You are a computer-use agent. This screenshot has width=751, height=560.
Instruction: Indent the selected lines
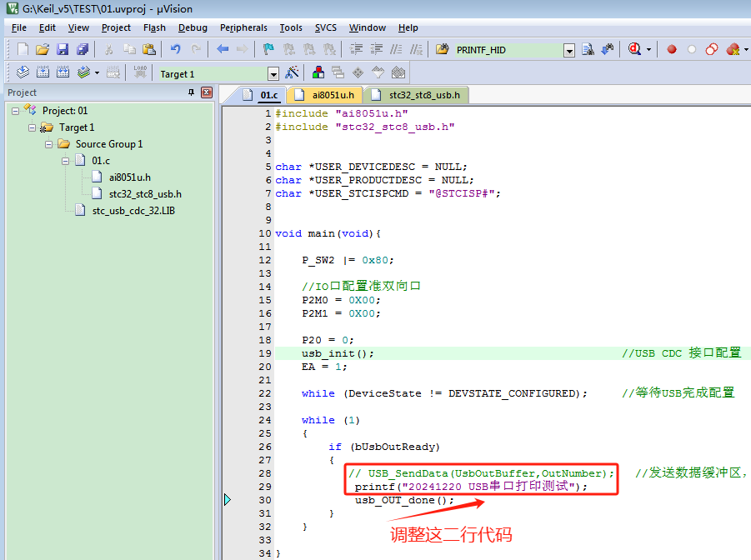[356, 49]
